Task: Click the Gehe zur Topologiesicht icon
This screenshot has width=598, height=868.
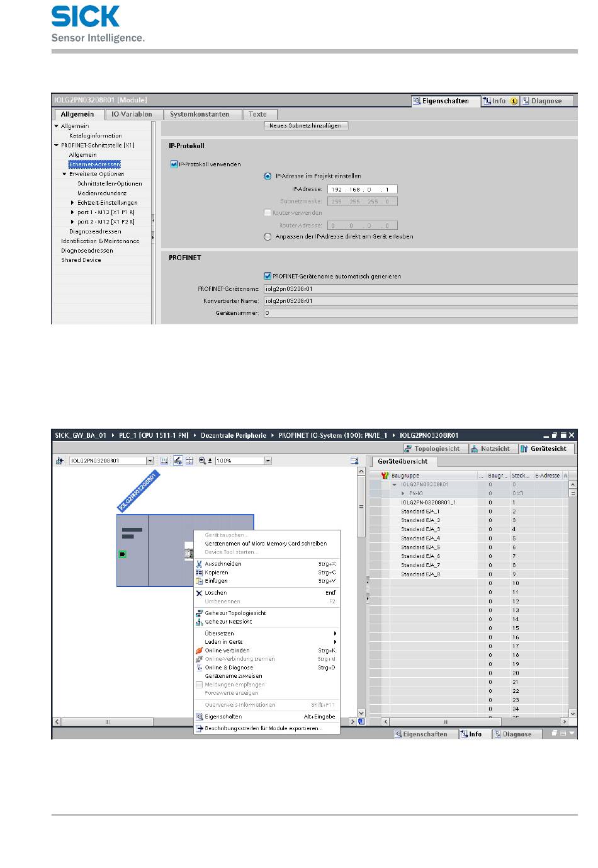Action: click(199, 613)
